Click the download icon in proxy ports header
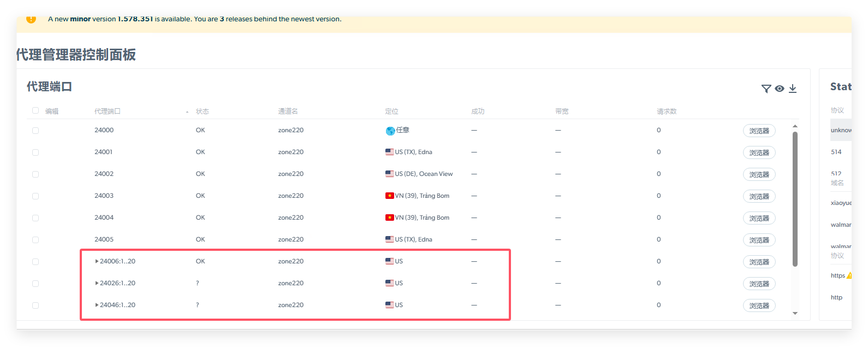Image resolution: width=868 pixels, height=347 pixels. pyautogui.click(x=793, y=89)
